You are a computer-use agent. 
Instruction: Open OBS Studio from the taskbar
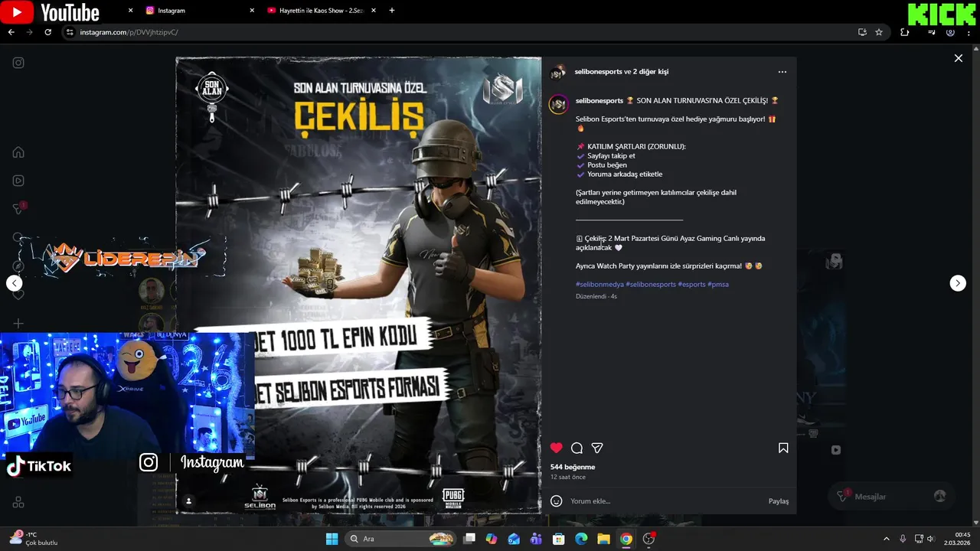pos(648,539)
